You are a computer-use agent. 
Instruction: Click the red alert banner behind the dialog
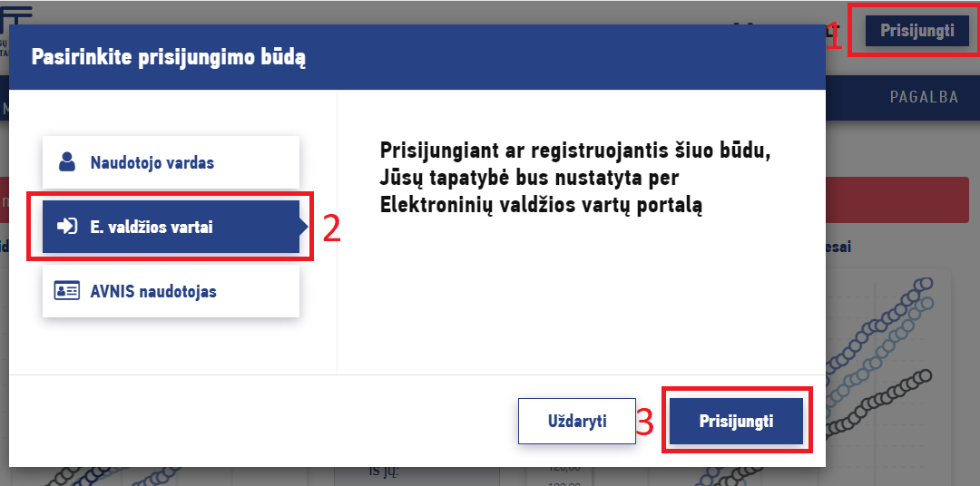898,199
